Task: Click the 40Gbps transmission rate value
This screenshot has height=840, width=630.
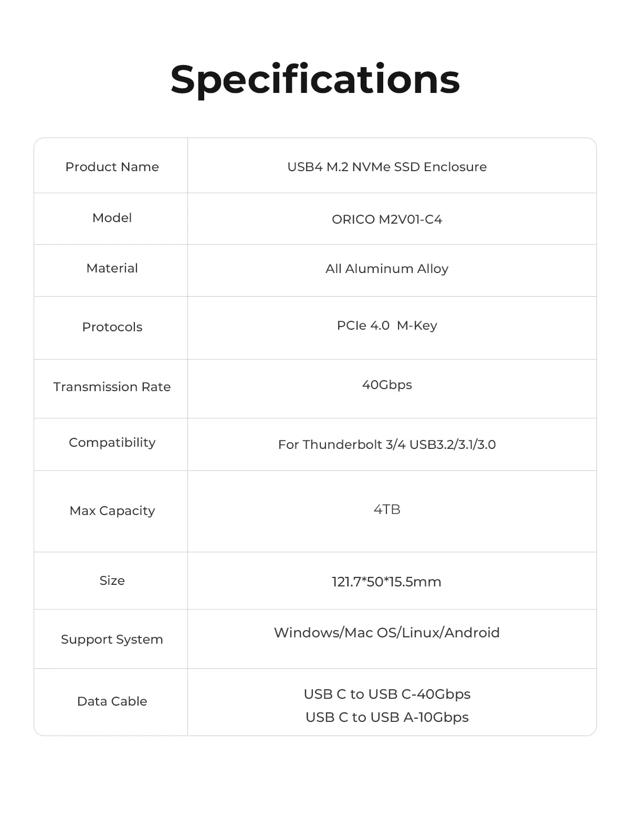Action: [387, 385]
